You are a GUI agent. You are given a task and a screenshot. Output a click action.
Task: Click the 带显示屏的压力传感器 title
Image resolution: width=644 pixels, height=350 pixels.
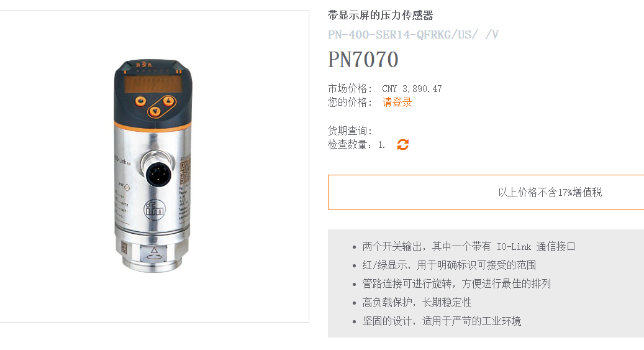tap(380, 16)
